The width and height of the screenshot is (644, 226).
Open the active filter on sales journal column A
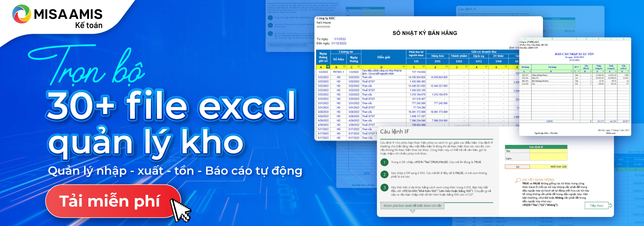coord(328,67)
